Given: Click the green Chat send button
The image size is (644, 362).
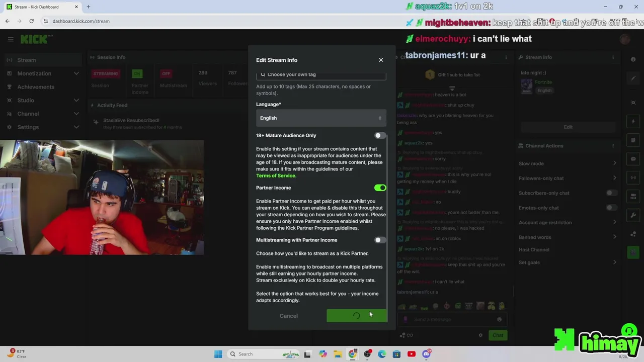Looking at the screenshot, I should [498, 335].
